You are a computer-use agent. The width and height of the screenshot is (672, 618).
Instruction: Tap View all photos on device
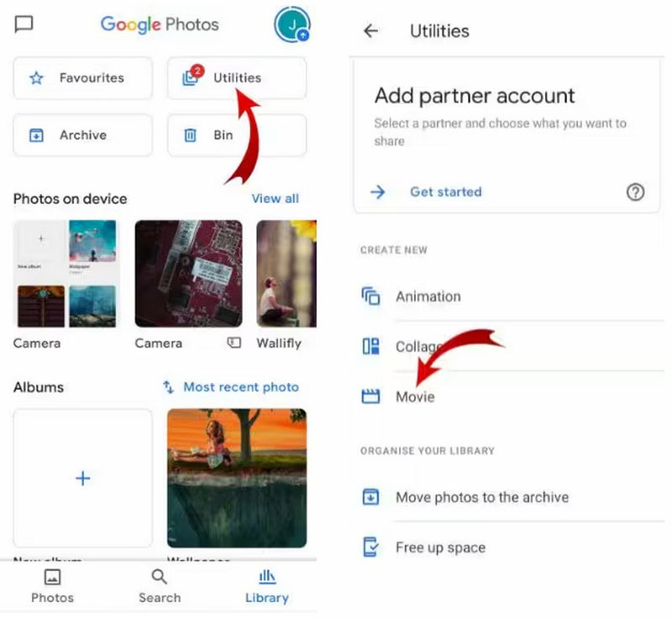coord(276,198)
